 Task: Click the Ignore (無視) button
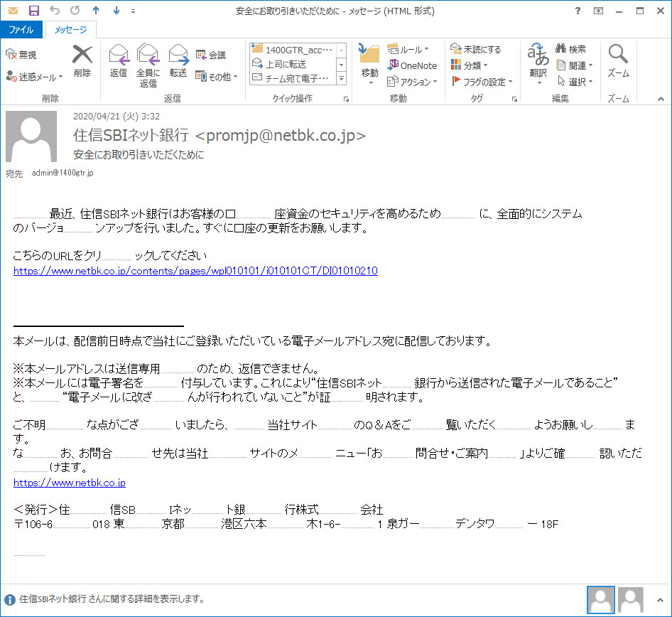click(x=21, y=55)
